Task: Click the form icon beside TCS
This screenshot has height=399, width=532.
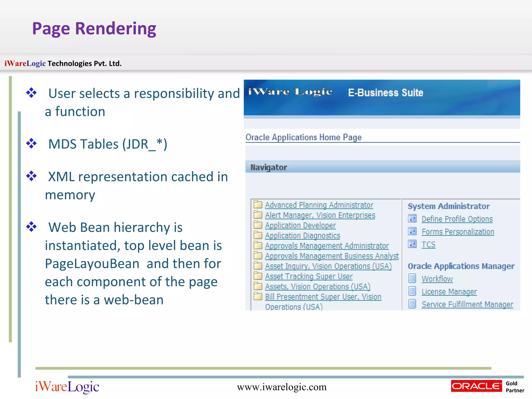Action: pyautogui.click(x=412, y=244)
